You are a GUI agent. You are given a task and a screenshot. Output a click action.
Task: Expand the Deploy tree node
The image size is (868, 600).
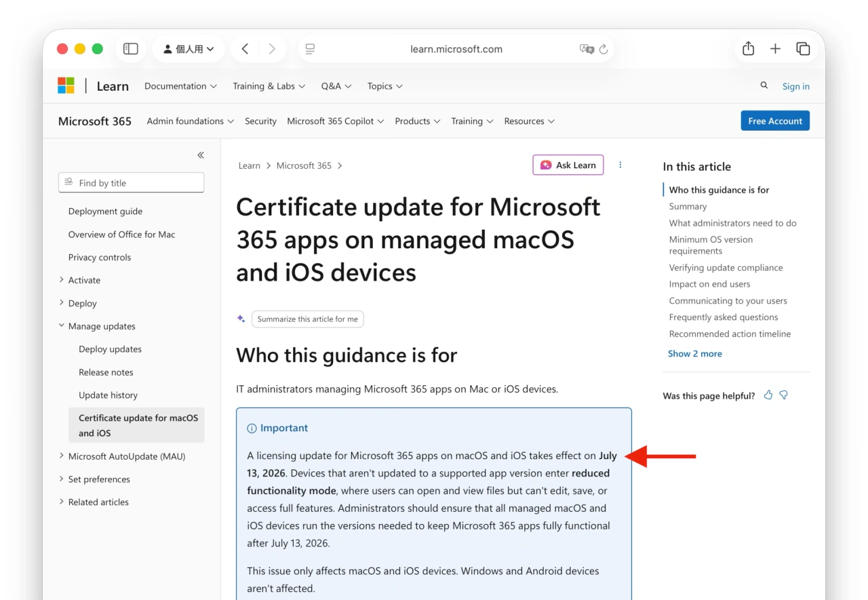click(77, 303)
